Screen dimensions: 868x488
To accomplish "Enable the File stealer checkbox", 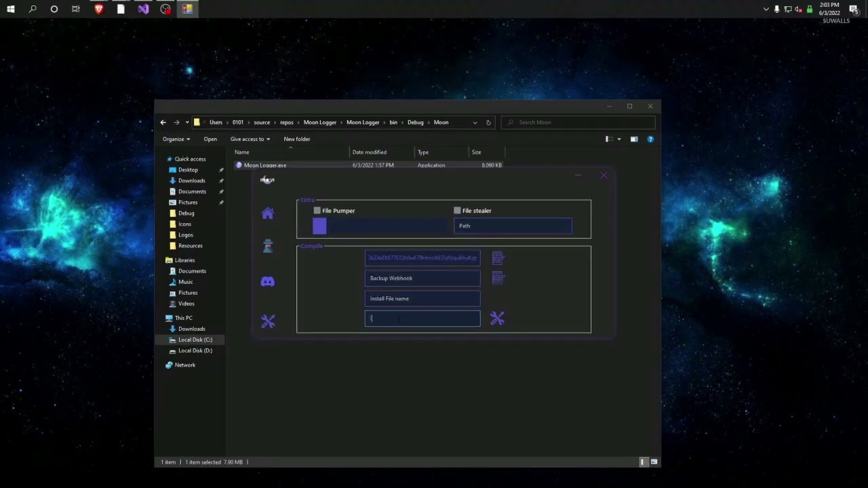I will (x=457, y=211).
